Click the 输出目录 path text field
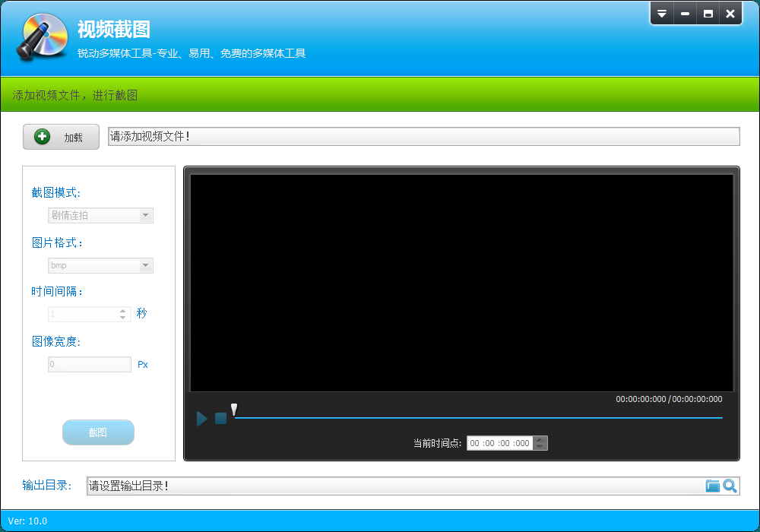760x532 pixels. pos(395,486)
